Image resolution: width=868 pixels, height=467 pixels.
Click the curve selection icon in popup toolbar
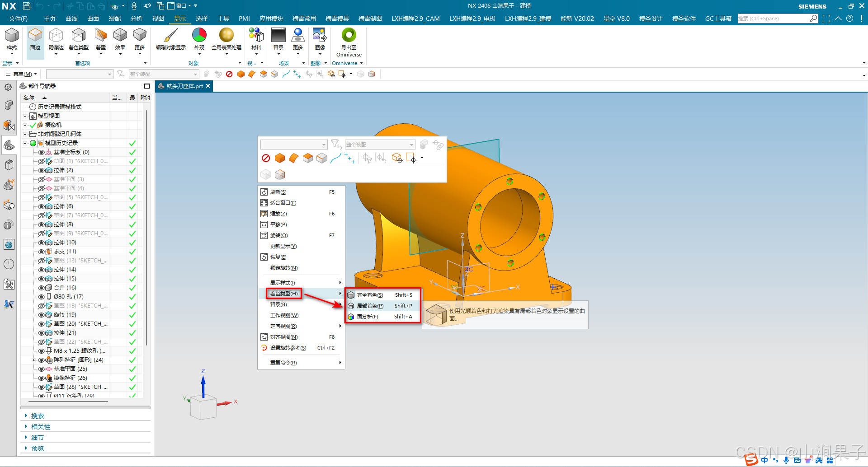pos(336,158)
